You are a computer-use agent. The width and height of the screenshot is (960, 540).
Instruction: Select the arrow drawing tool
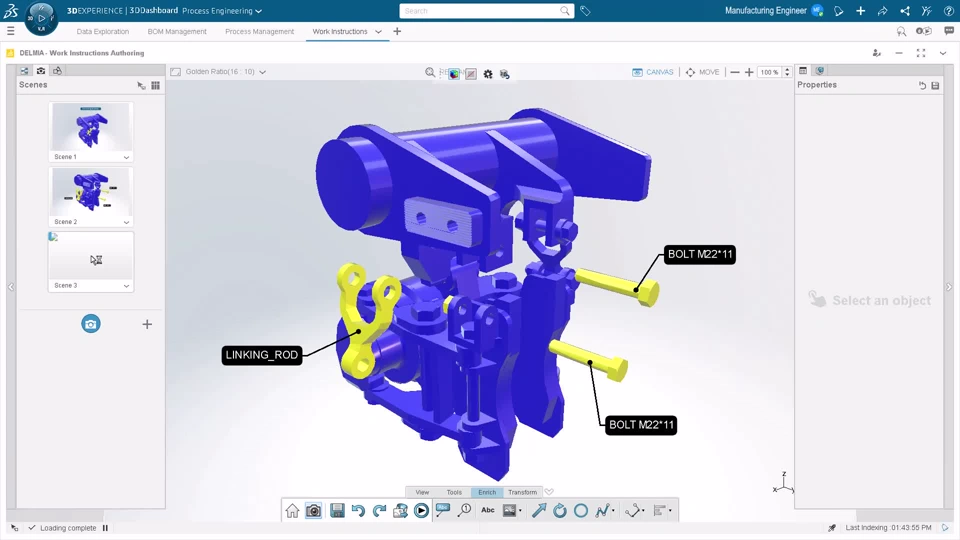click(x=539, y=511)
